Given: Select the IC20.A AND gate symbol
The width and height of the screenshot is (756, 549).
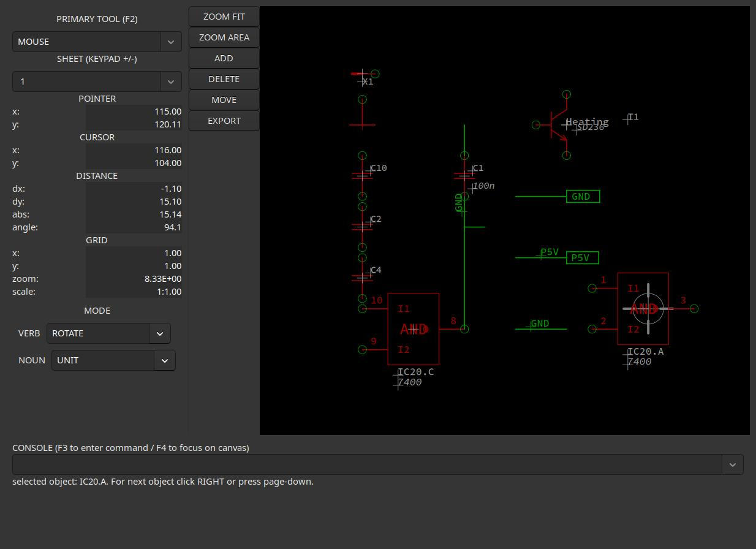Looking at the screenshot, I should pyautogui.click(x=643, y=309).
